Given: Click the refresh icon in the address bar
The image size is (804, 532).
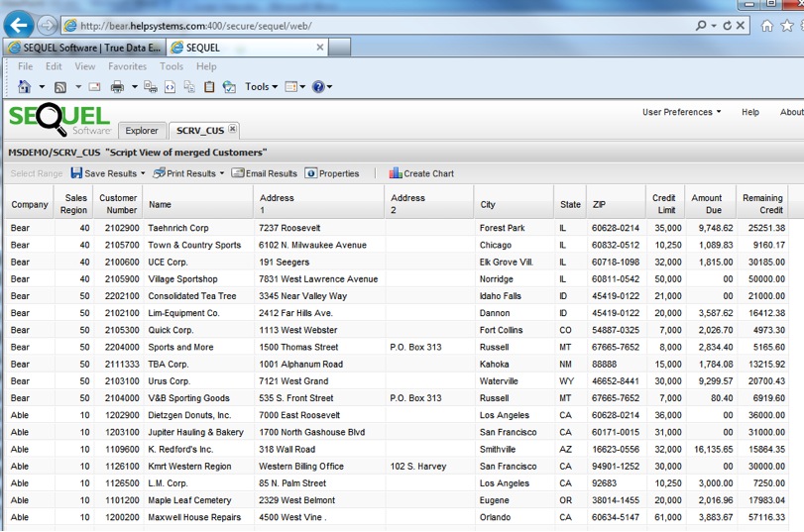Looking at the screenshot, I should [727, 25].
